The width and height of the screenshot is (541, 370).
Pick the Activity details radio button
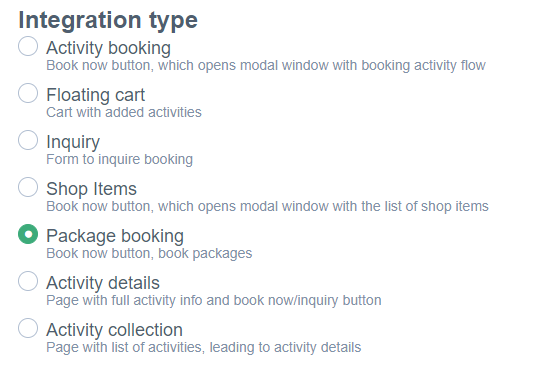(x=28, y=281)
